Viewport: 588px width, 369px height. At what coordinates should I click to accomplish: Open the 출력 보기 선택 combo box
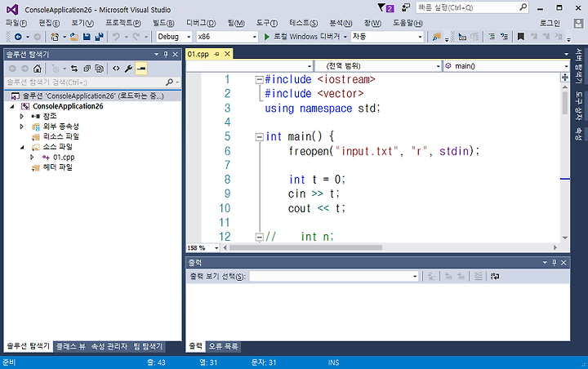[334, 277]
